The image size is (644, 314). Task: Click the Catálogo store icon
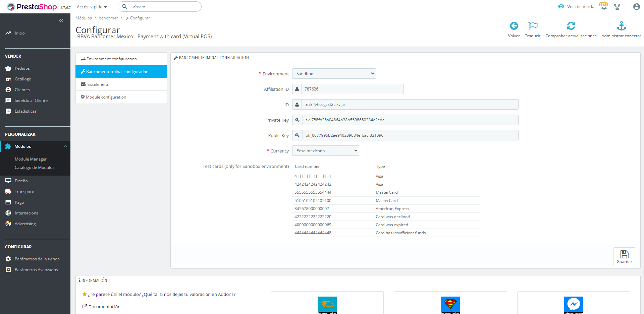8,79
